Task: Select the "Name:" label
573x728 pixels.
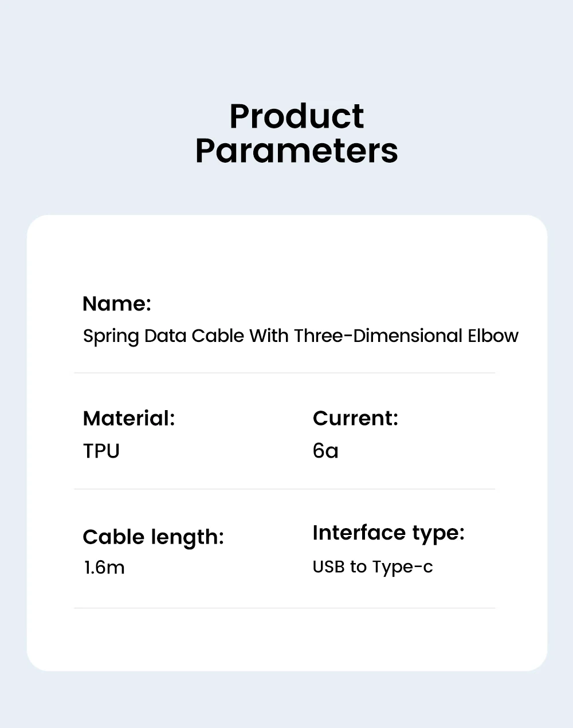Action: (x=117, y=304)
